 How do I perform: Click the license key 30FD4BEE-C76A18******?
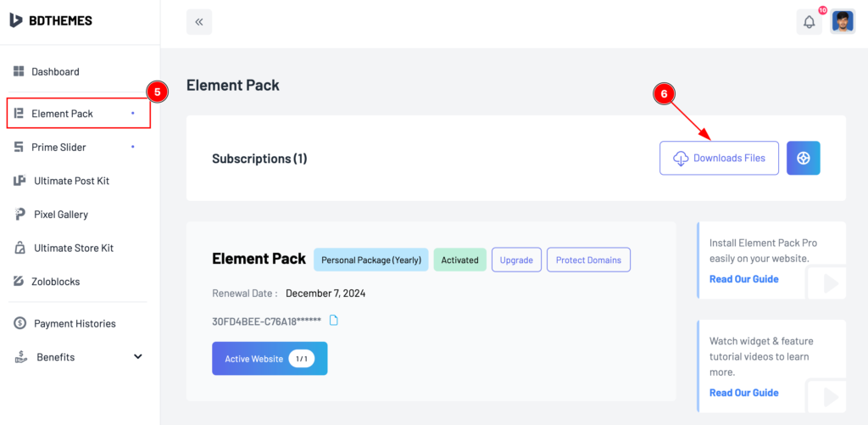tap(266, 321)
